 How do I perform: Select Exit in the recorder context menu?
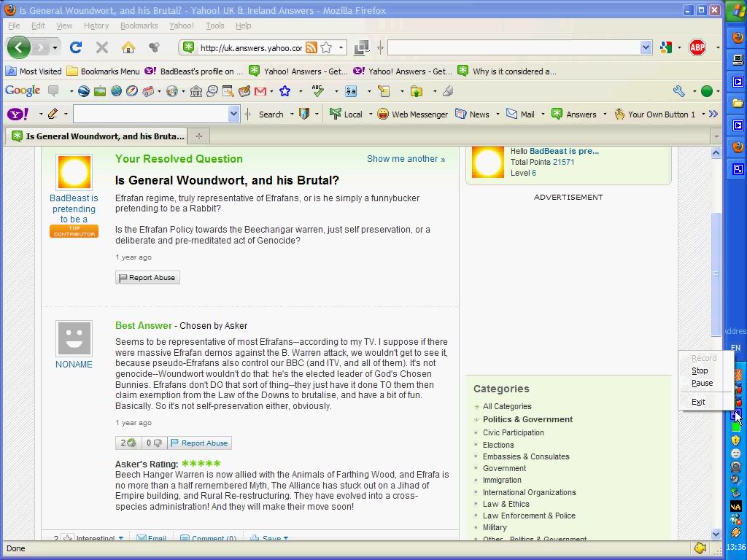698,402
